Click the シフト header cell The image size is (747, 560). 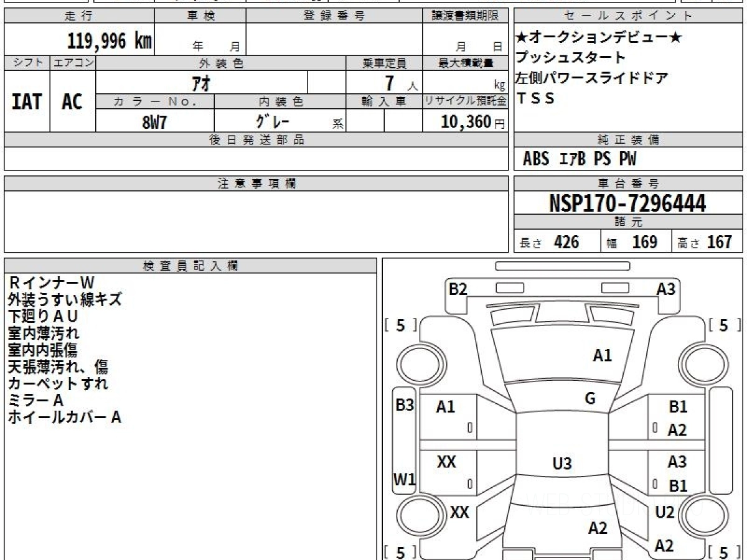pos(27,63)
